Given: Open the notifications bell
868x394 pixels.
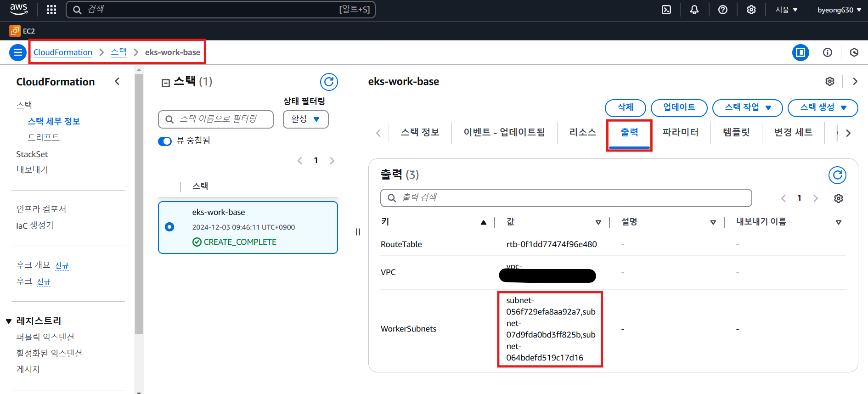Looking at the screenshot, I should click(x=694, y=10).
